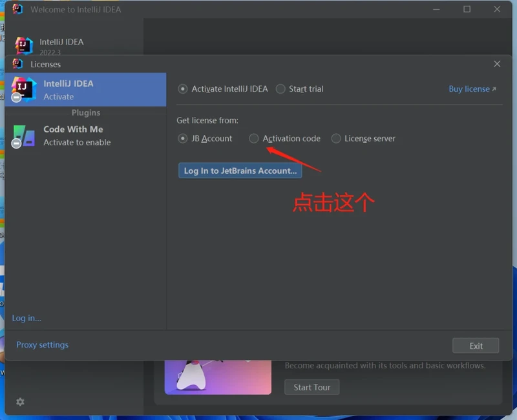Click Log In to JetBrains Account button
The height and width of the screenshot is (420, 517).
point(240,171)
